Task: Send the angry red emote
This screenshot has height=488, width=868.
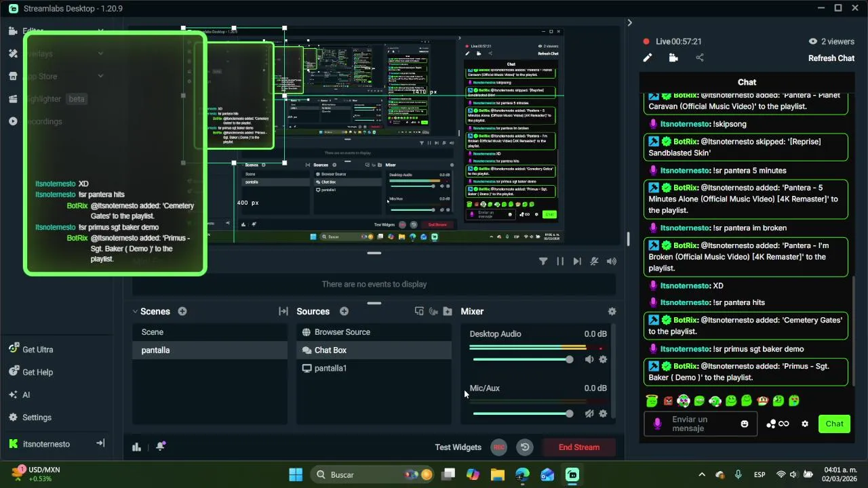Action: point(668,401)
